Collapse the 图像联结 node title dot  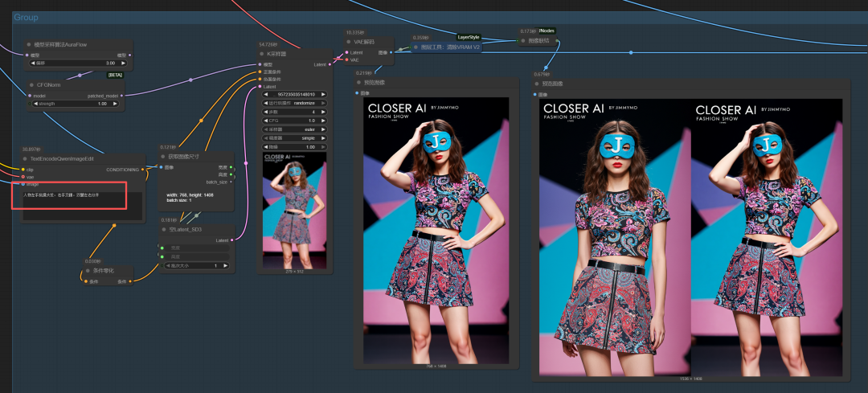point(523,40)
